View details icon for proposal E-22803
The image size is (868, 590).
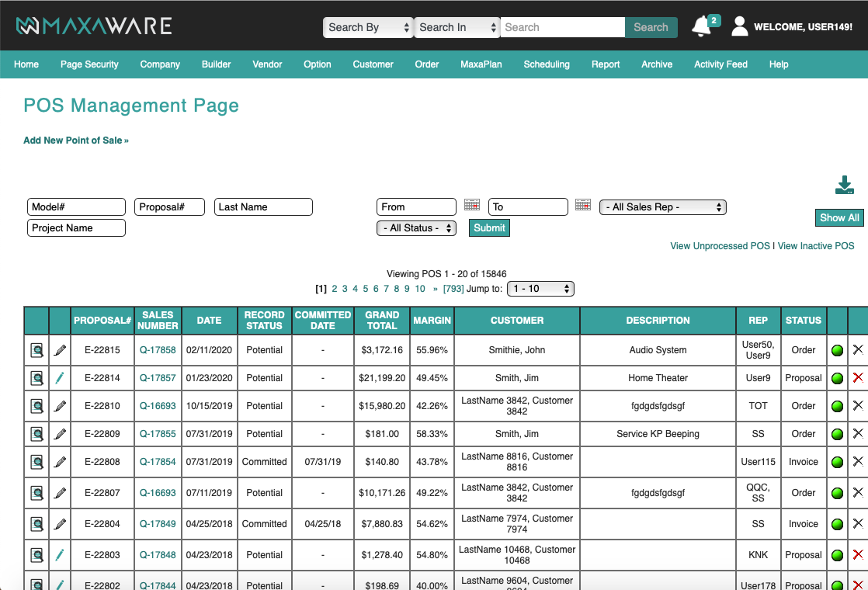[x=36, y=554]
